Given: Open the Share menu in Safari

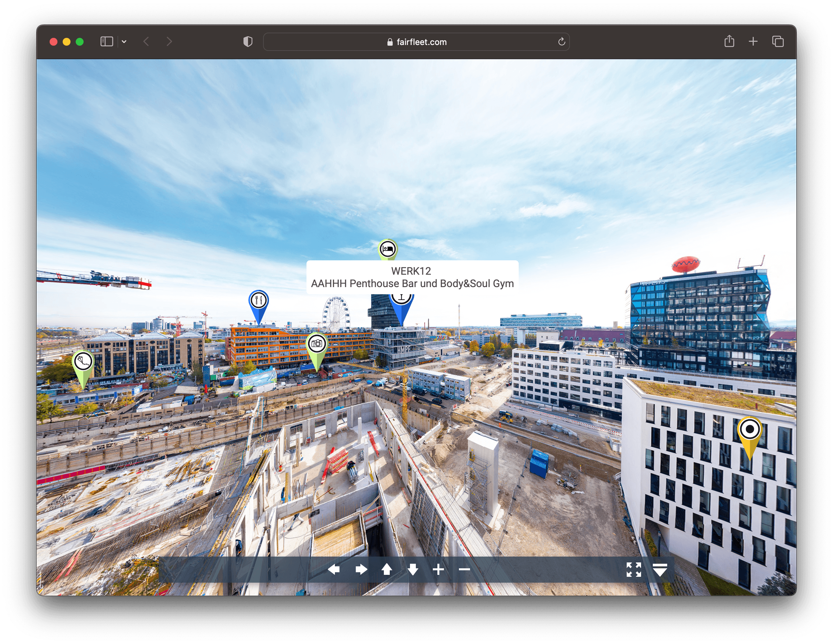Looking at the screenshot, I should (x=729, y=41).
